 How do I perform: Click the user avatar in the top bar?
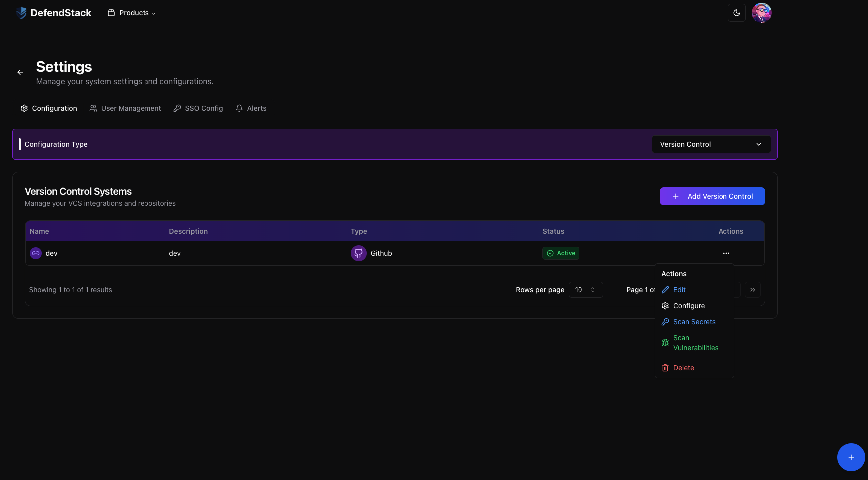pyautogui.click(x=761, y=13)
